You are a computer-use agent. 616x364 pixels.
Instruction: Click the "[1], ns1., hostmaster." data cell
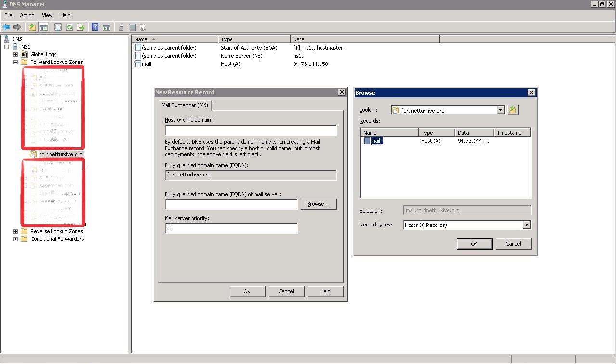(x=319, y=48)
